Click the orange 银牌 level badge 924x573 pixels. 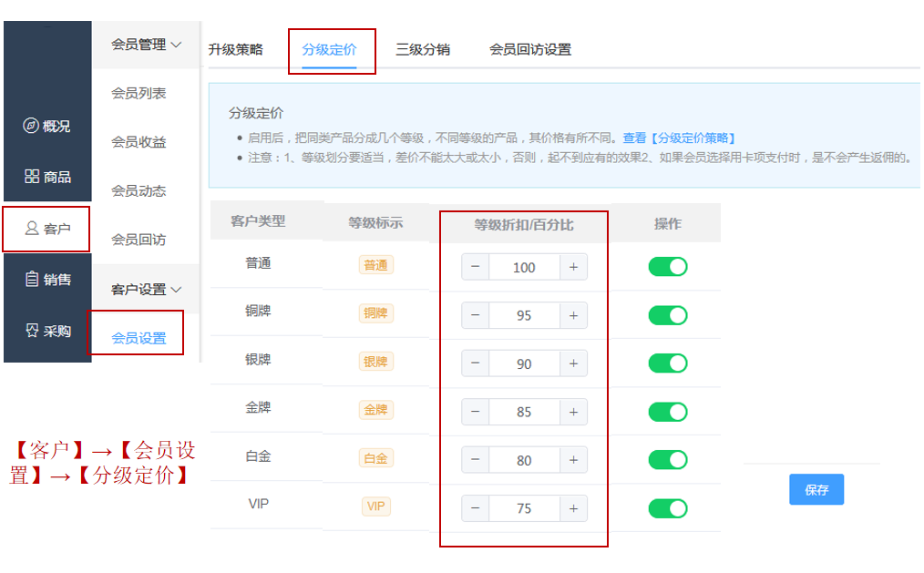point(376,362)
